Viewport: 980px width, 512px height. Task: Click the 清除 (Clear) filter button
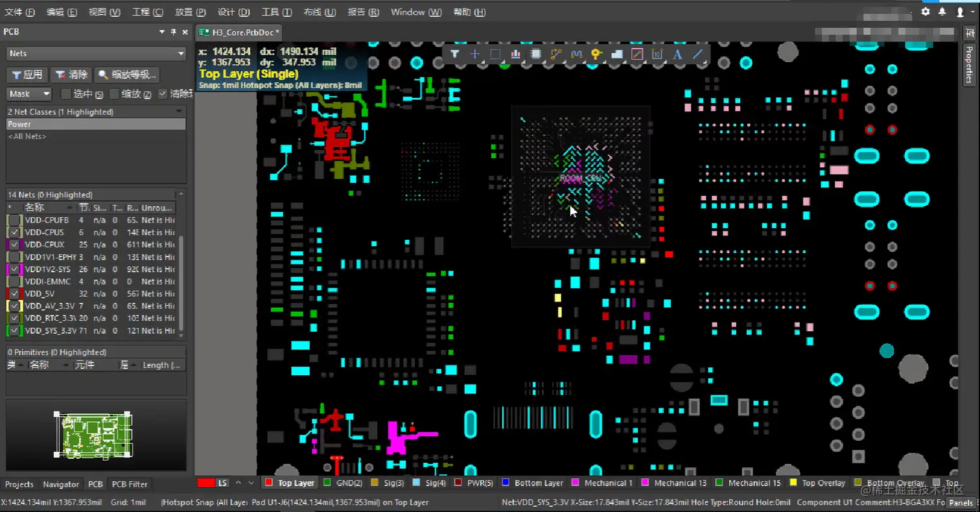coord(71,75)
